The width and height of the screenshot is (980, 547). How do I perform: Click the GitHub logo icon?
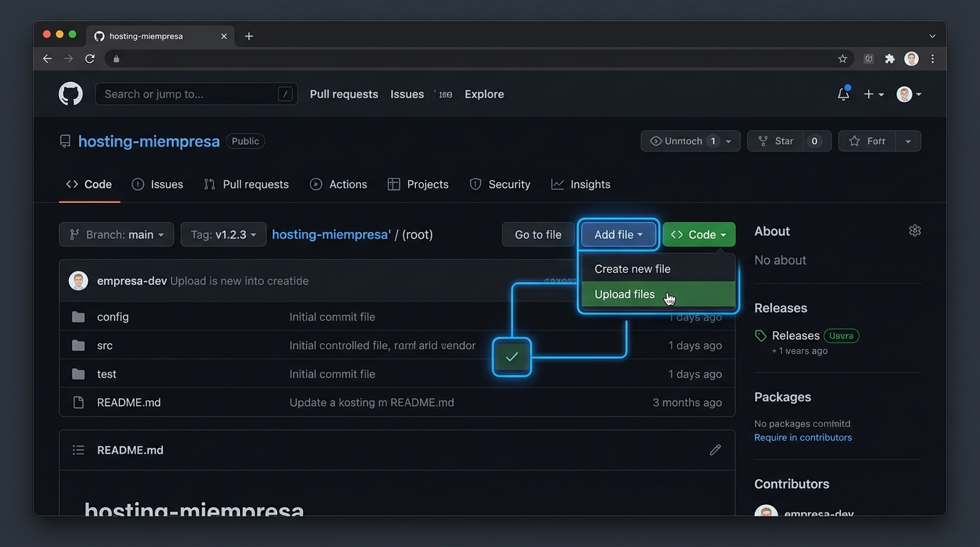pyautogui.click(x=71, y=94)
